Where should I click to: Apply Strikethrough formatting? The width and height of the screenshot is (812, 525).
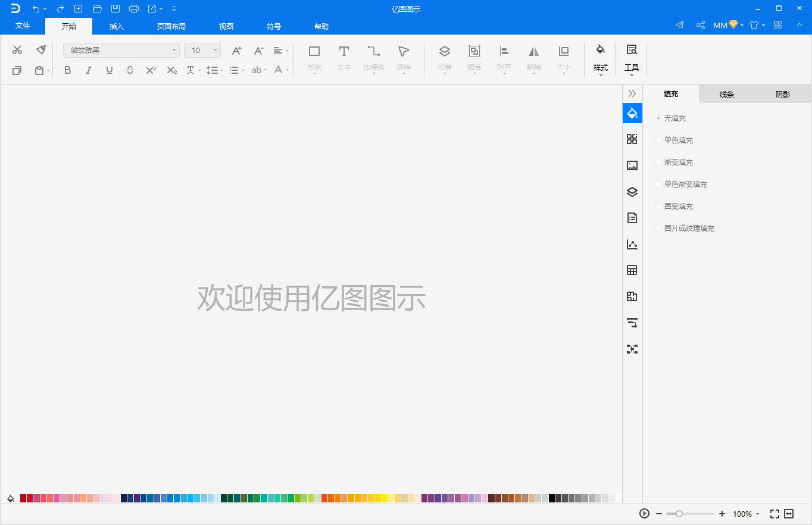(x=130, y=70)
